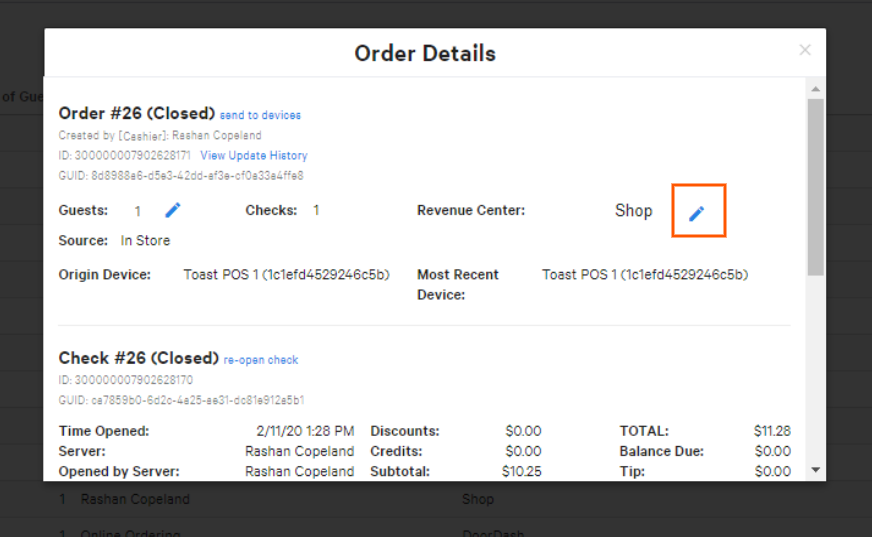
Task: Click the Origin Device Toast POS 1 value
Action: [286, 274]
